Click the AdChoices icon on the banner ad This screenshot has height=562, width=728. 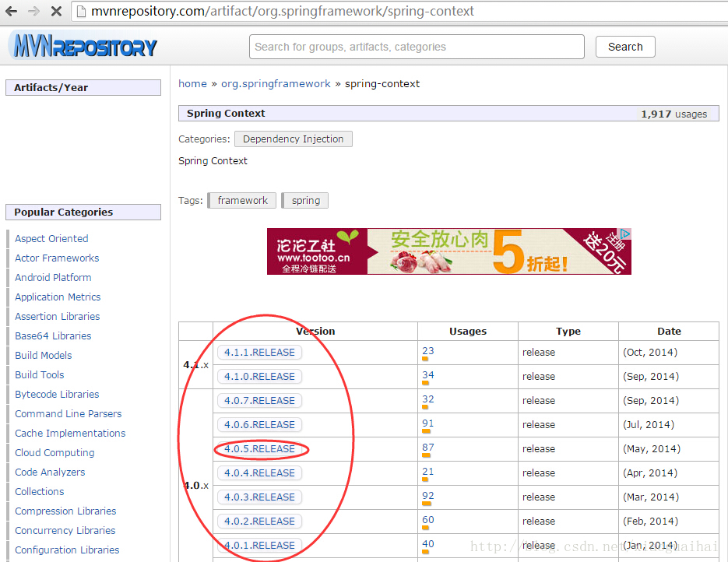tap(625, 234)
